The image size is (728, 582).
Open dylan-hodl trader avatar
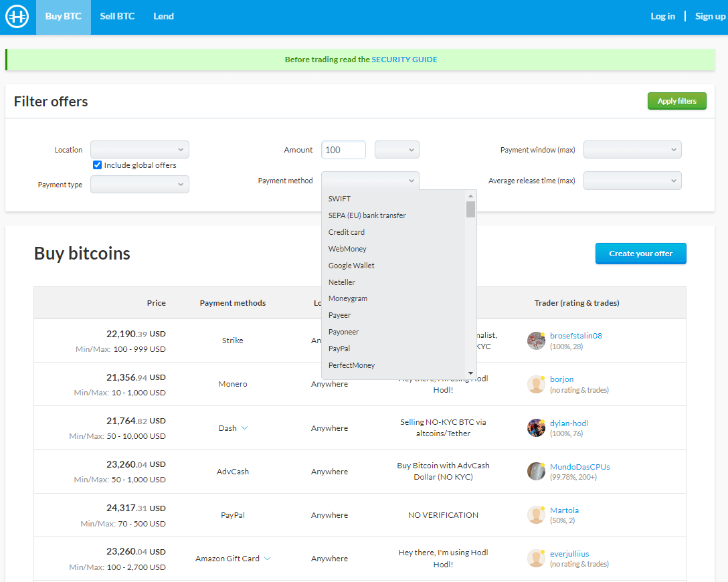(536, 428)
